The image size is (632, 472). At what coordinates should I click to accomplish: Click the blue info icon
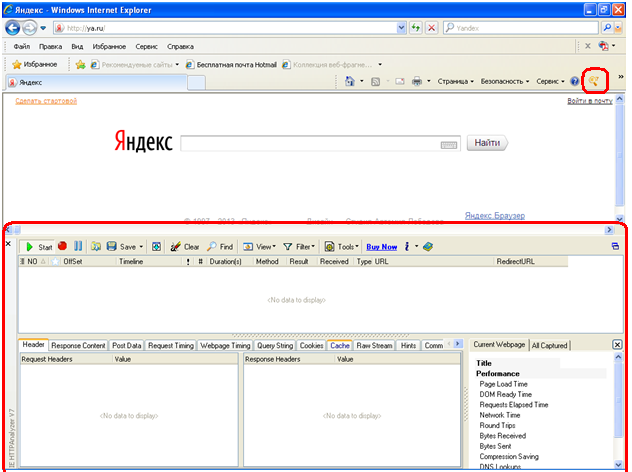pyautogui.click(x=407, y=247)
